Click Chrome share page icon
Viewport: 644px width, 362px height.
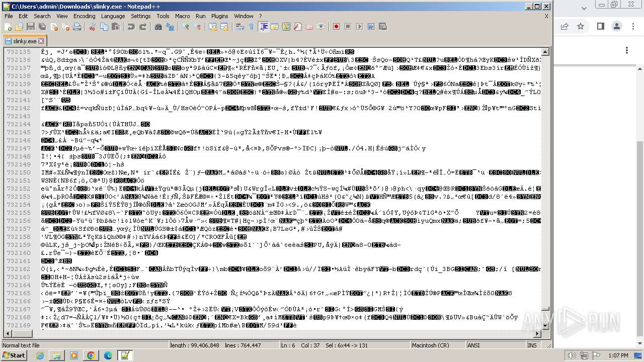(565, 26)
